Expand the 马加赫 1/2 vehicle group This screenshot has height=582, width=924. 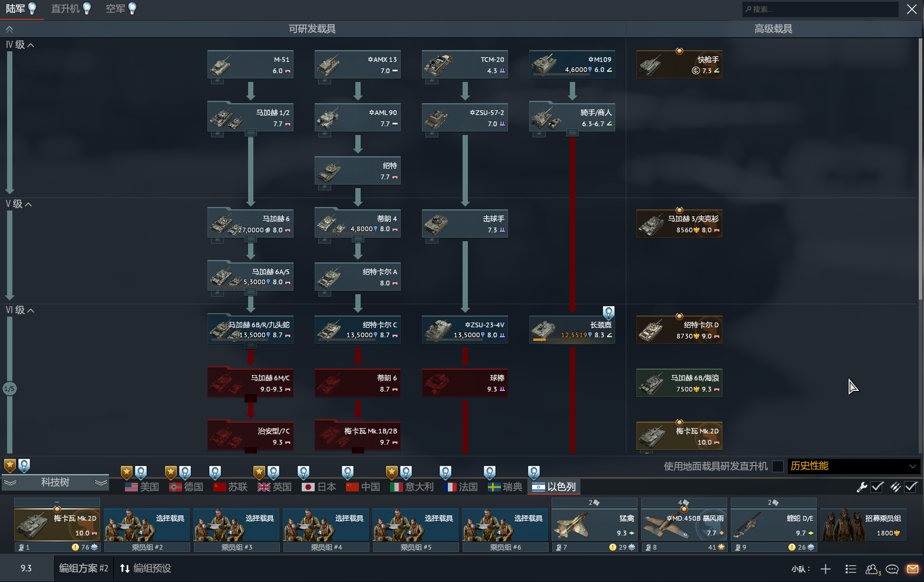[x=250, y=133]
